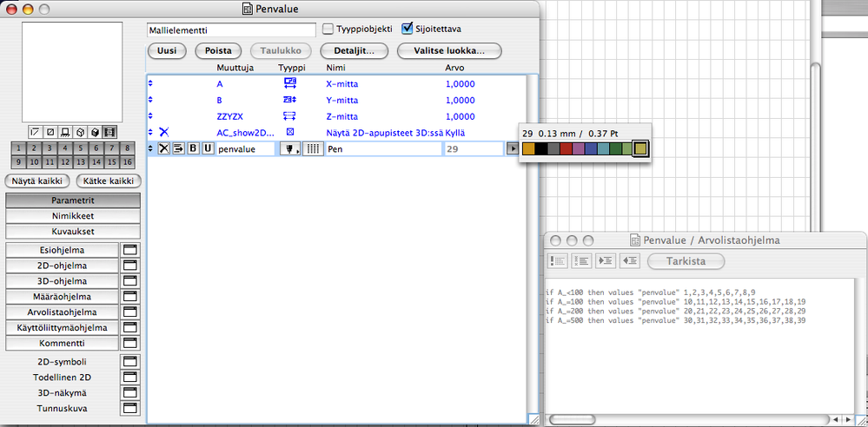Image resolution: width=868 pixels, height=427 pixels.
Task: Open Todellinen 2D in separate window icon
Action: pos(130,378)
